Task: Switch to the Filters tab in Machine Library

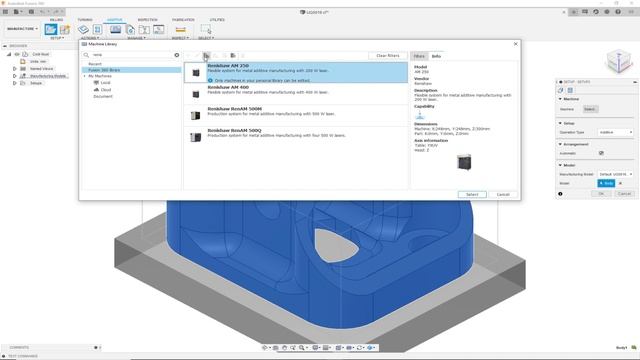Action: coord(419,56)
